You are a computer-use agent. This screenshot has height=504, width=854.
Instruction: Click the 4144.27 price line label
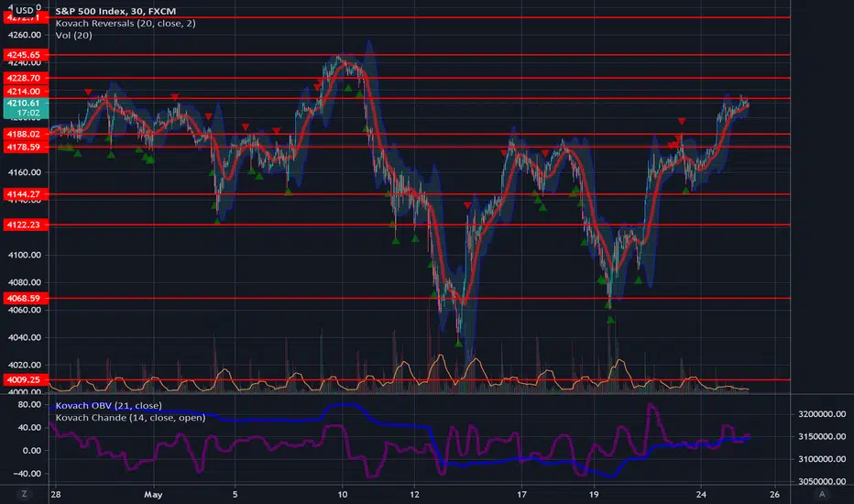click(26, 194)
